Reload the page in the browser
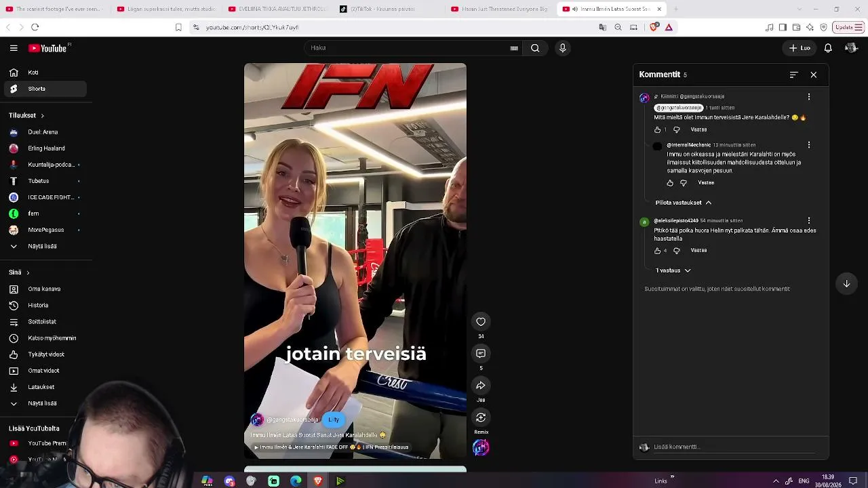 (35, 27)
